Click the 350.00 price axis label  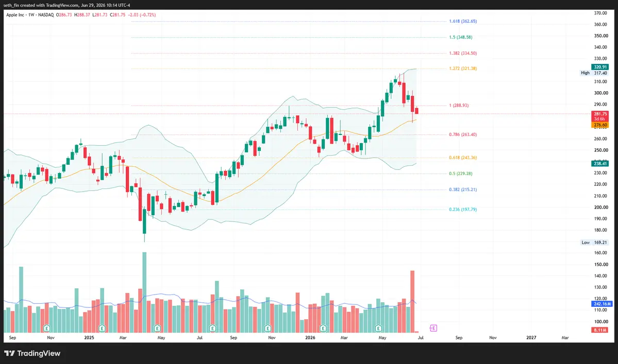tap(600, 36)
